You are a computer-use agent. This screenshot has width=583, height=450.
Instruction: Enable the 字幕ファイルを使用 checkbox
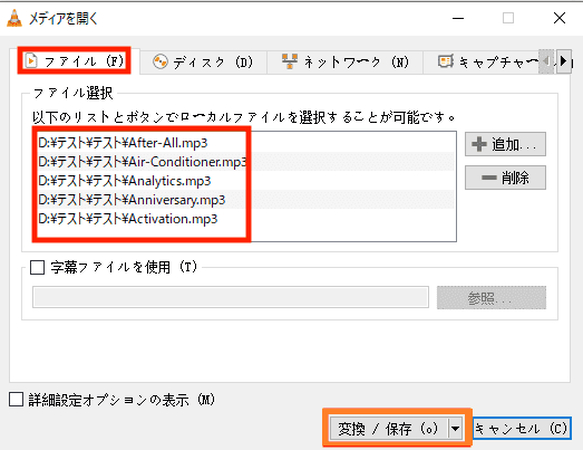38,267
